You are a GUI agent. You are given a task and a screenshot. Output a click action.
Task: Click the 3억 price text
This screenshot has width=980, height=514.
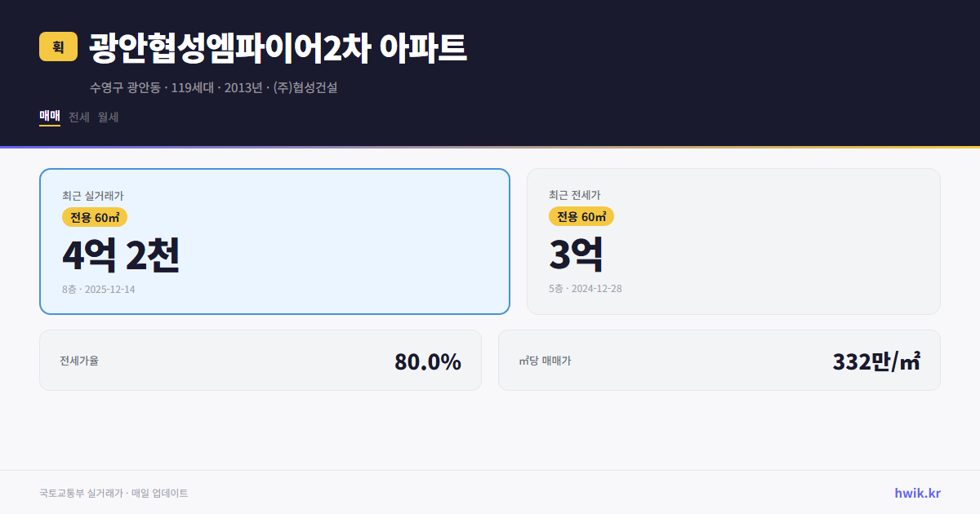click(577, 254)
